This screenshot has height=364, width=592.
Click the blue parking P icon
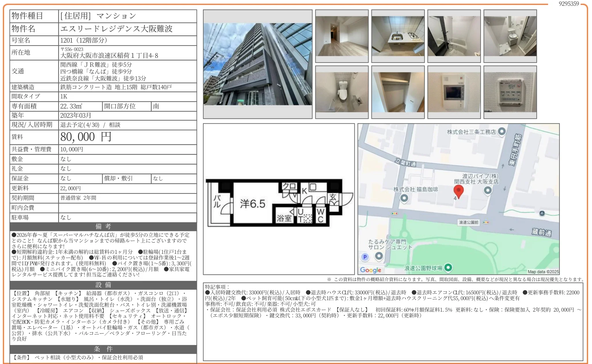coord(365,257)
